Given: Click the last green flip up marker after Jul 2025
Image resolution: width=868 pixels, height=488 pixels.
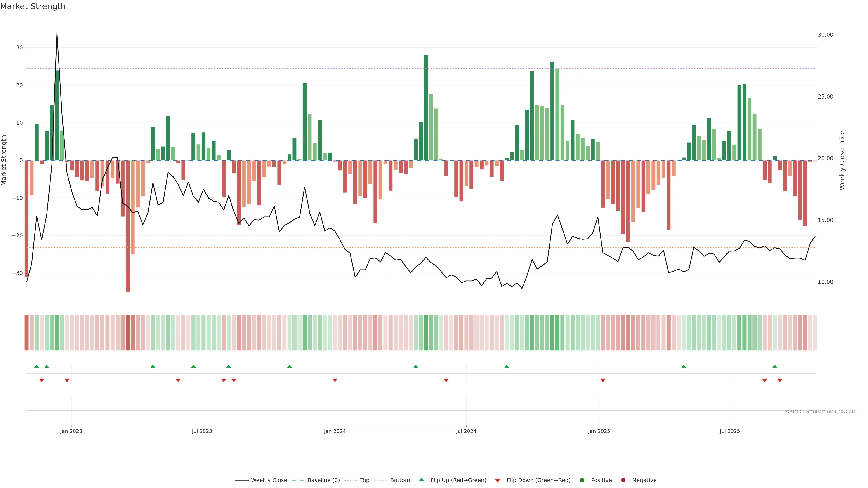Looking at the screenshot, I should pos(775,366).
